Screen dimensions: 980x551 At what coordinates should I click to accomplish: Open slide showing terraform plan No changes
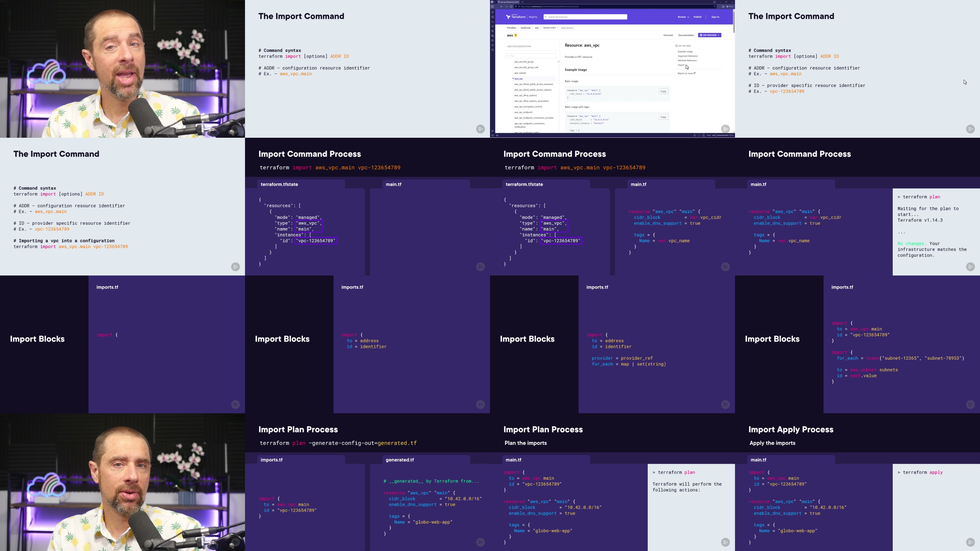click(x=858, y=207)
